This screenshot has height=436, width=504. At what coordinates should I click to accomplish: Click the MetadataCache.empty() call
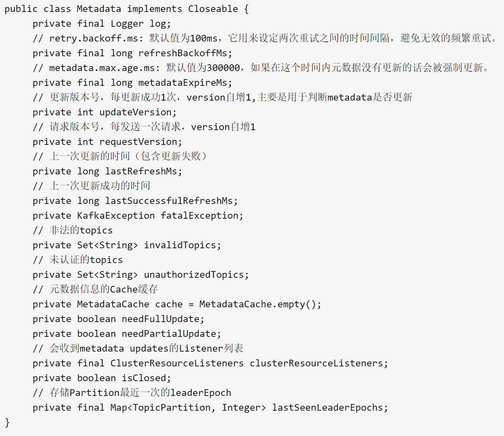pyautogui.click(x=258, y=304)
